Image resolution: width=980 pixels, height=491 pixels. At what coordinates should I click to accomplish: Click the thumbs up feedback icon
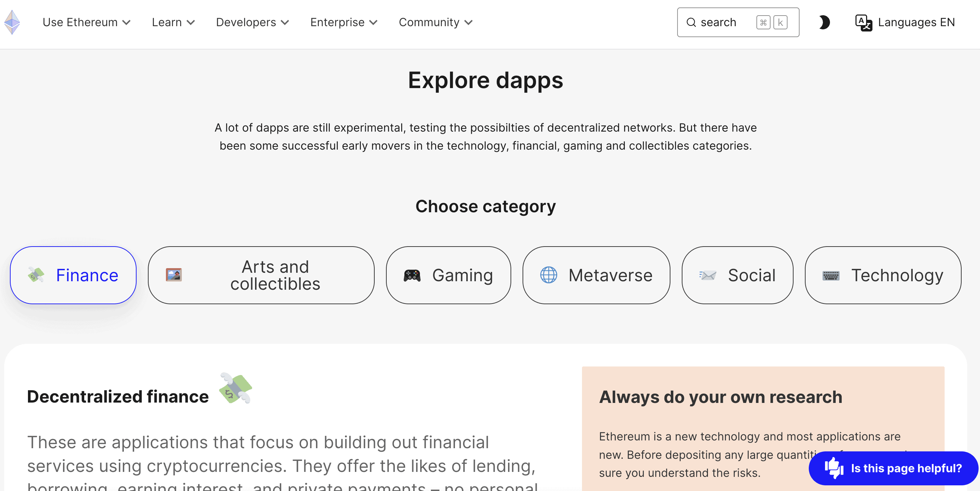coord(834,468)
